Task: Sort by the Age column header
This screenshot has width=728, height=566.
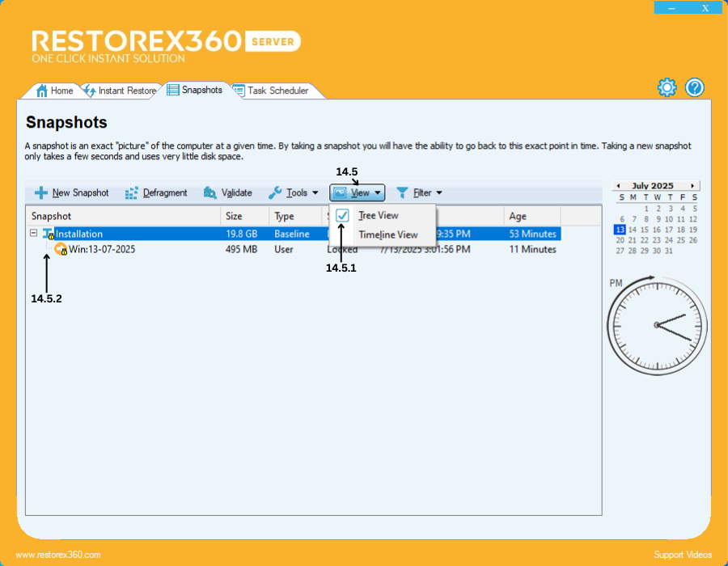Action: 532,216
